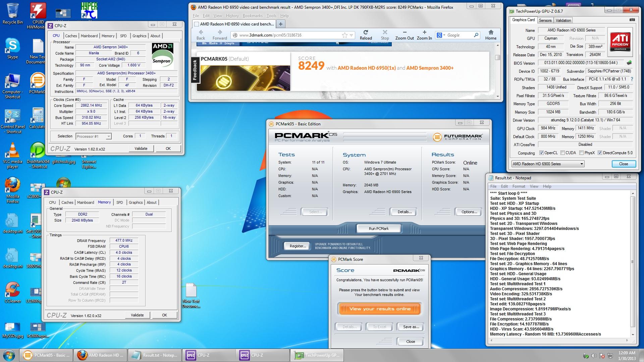Screen dimensions: 644x362
Task: Click OK in lower CPU-Z Memory window
Action: tap(164, 315)
